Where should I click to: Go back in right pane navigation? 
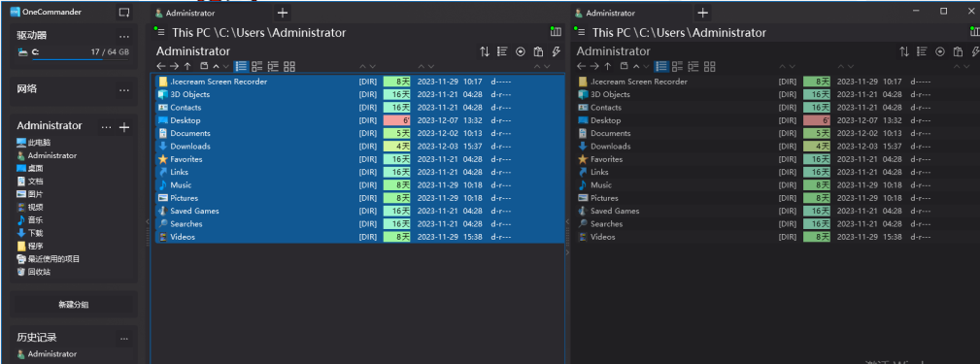(581, 66)
